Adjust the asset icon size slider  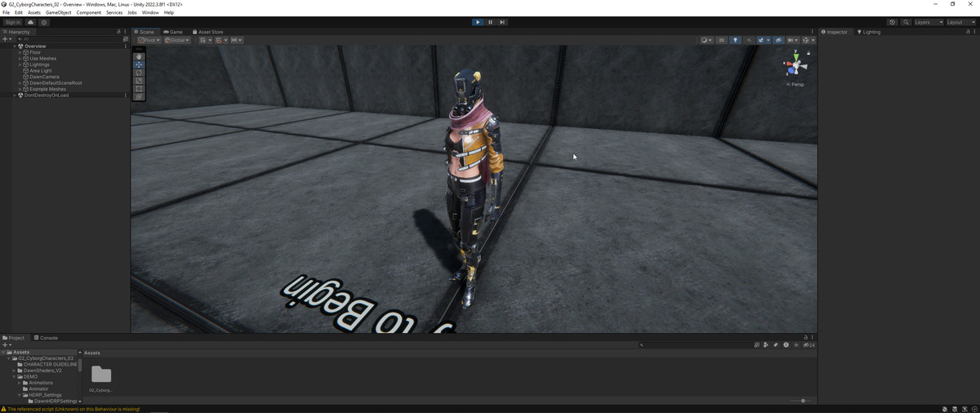pos(802,401)
